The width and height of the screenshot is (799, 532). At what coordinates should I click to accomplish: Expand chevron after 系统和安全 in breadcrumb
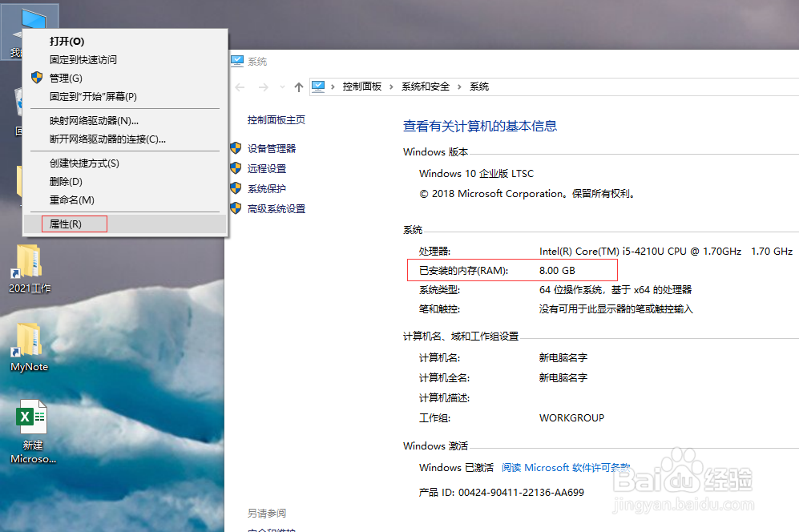point(459,87)
